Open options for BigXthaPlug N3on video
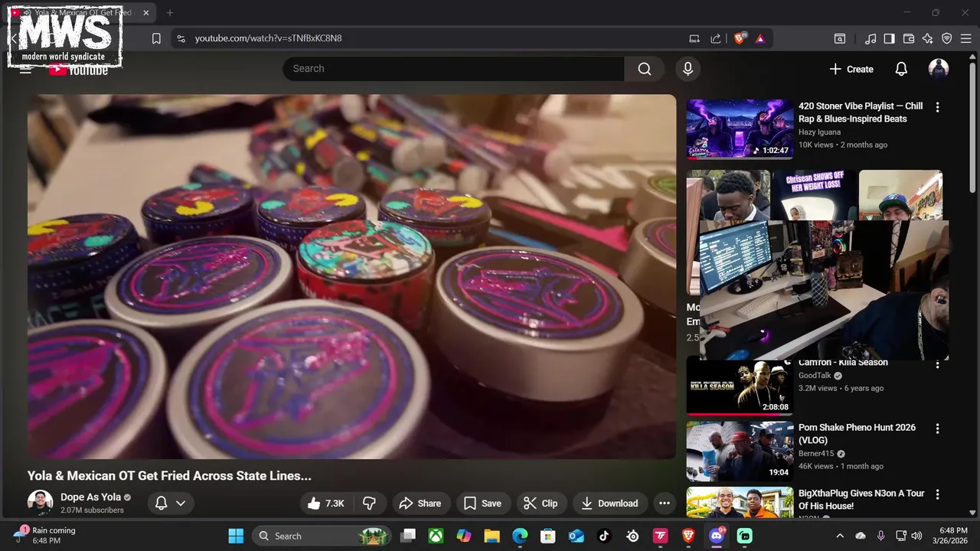 click(x=937, y=494)
